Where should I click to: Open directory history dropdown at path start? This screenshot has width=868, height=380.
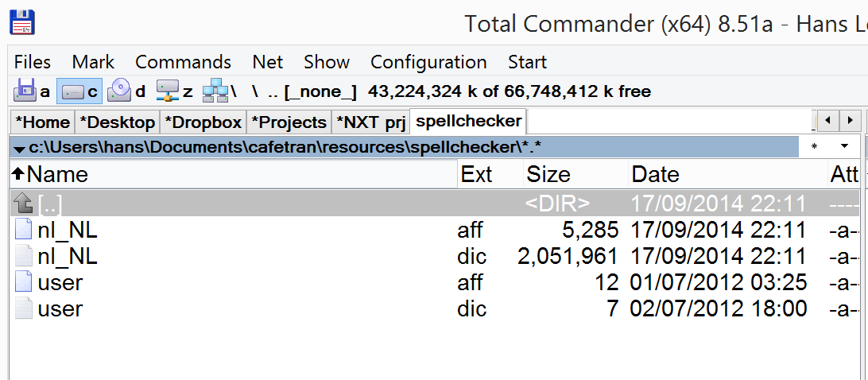point(19,148)
